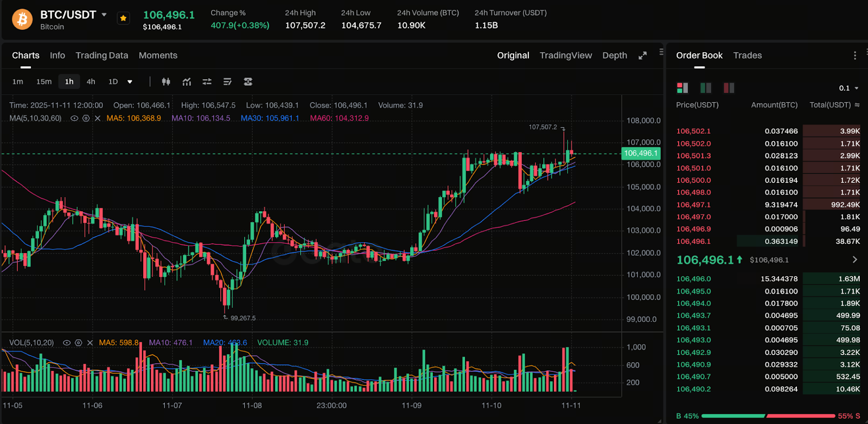Image resolution: width=868 pixels, height=424 pixels.
Task: Open the candlestick chart style icon
Action: [x=166, y=81]
